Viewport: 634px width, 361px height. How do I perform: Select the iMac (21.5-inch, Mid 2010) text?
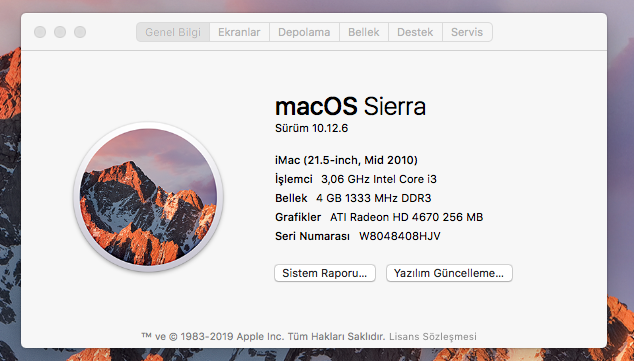pos(346,160)
